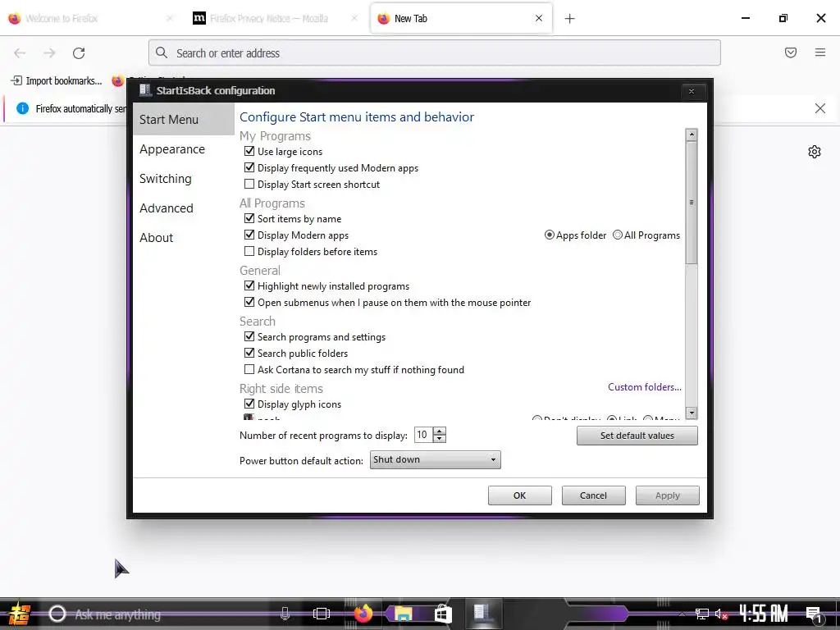Click the info icon in Firefox notification
Screen dimensions: 840x630
22,108
